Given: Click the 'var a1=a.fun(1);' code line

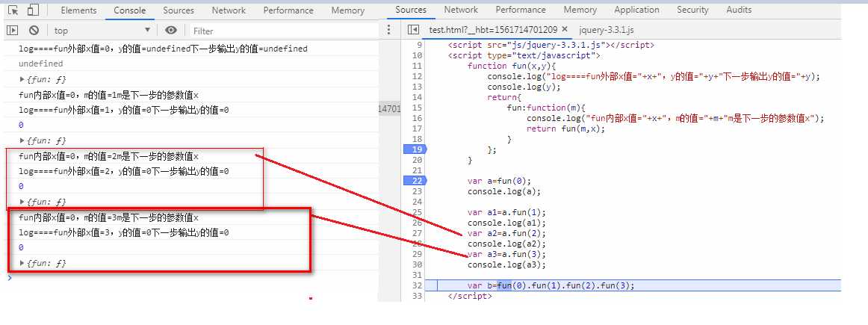Looking at the screenshot, I should 506,213.
